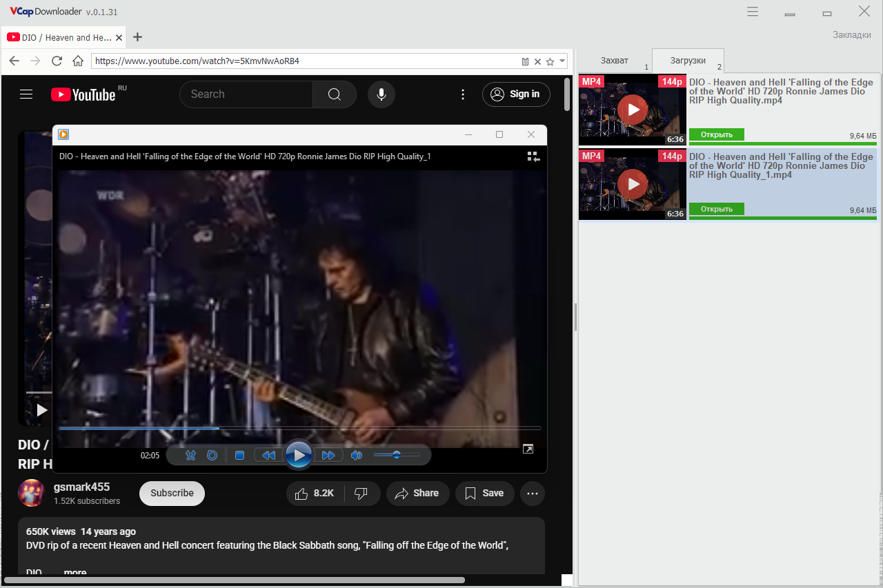The width and height of the screenshot is (883, 588).
Task: Open YouTube more actions ellipsis button
Action: (x=533, y=494)
